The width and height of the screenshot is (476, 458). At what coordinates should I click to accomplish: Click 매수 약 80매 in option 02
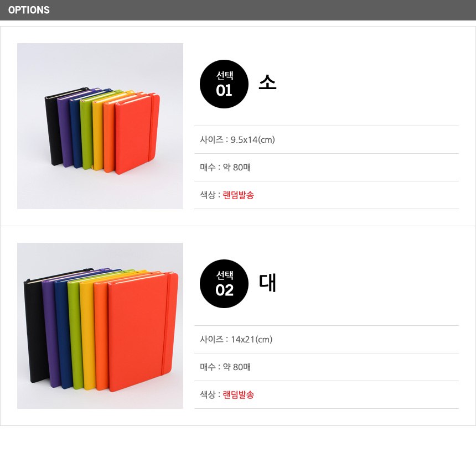pyautogui.click(x=225, y=367)
